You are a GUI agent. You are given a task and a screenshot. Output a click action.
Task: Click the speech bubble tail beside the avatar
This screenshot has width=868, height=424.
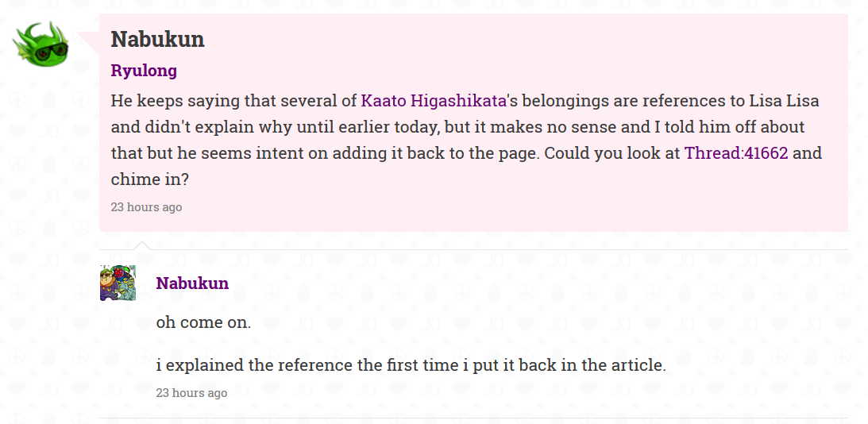click(x=88, y=42)
